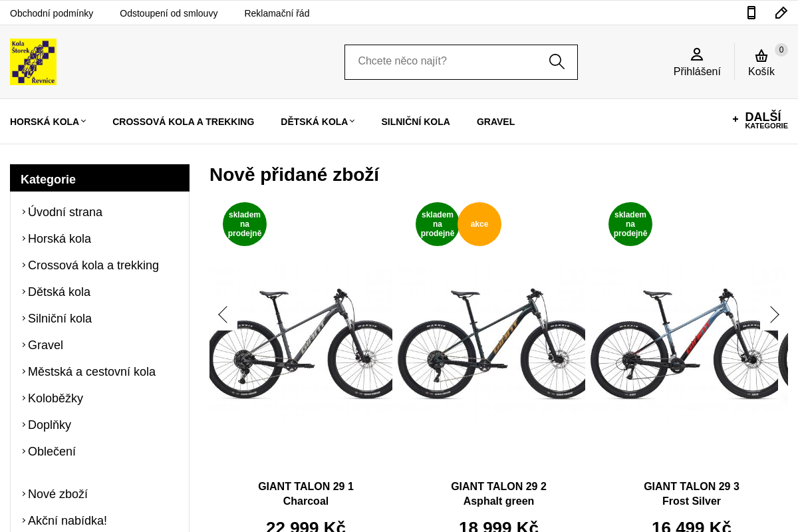Click green 'skladem na prodejně' badge on Talon 29 1
This screenshot has width=798, height=532.
pyautogui.click(x=245, y=224)
